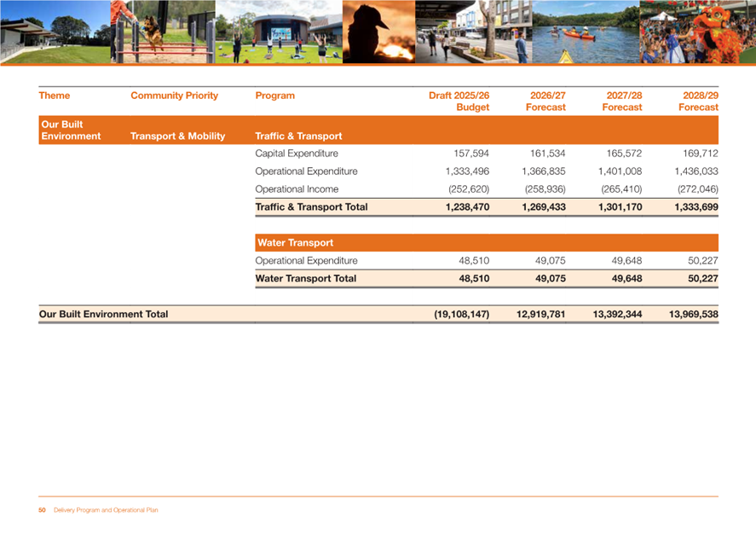
Task: Click Our Built Environment theme label
Action: (x=71, y=131)
